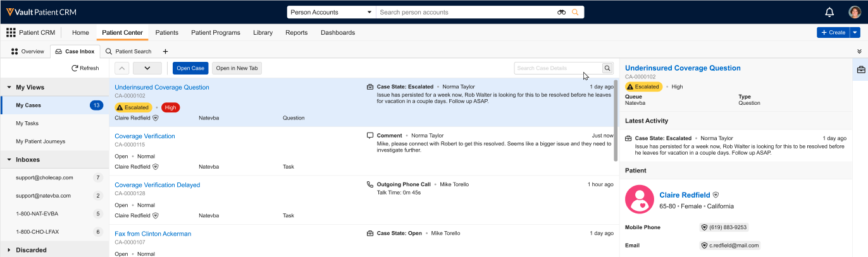Click Claire Redfield's patient avatar image
The image size is (868, 257).
639,200
